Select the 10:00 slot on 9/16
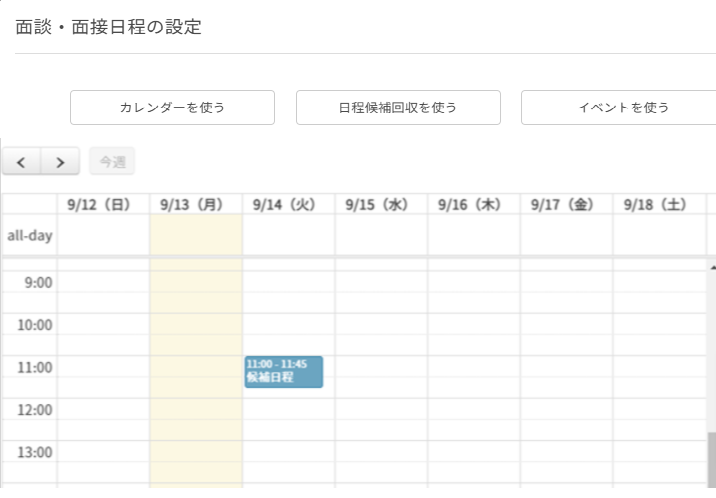 473,324
